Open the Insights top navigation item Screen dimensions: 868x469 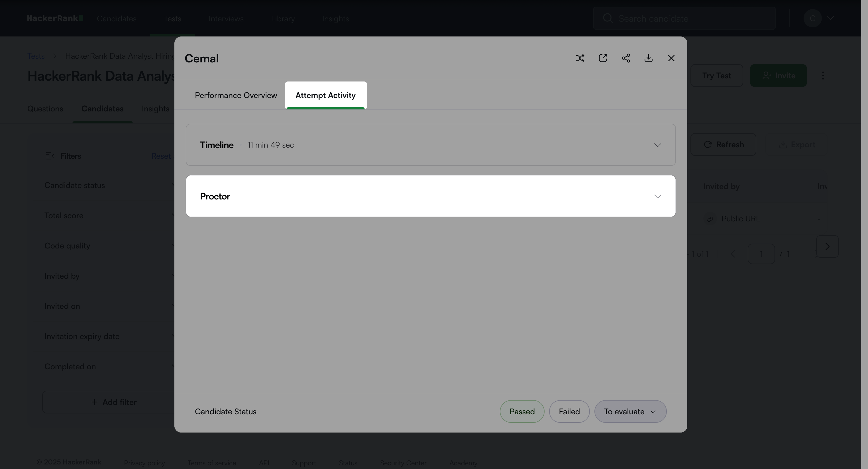(335, 19)
